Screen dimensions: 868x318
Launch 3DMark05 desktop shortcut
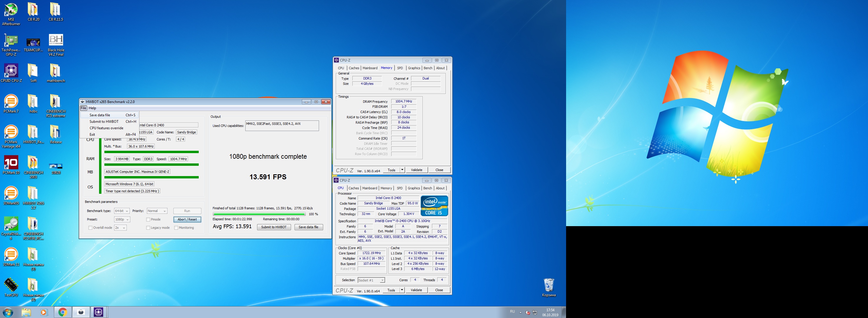(11, 196)
